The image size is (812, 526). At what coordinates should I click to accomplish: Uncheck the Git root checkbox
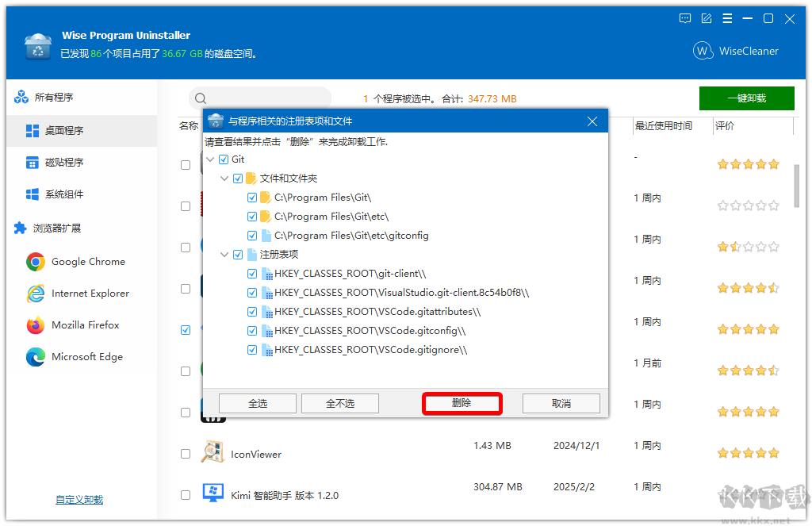pyautogui.click(x=224, y=159)
